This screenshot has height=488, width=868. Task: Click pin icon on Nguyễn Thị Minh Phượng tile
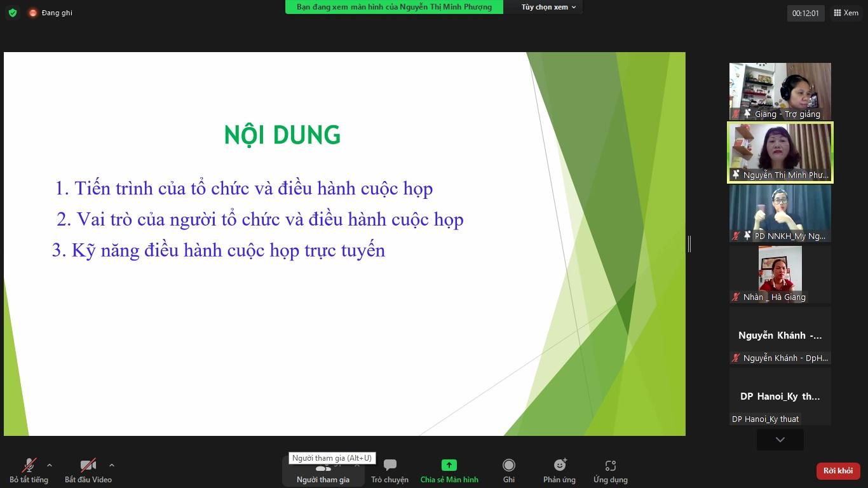736,175
